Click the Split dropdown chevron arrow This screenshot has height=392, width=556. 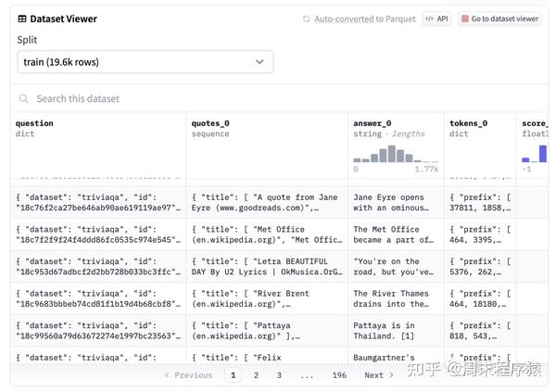pos(259,62)
